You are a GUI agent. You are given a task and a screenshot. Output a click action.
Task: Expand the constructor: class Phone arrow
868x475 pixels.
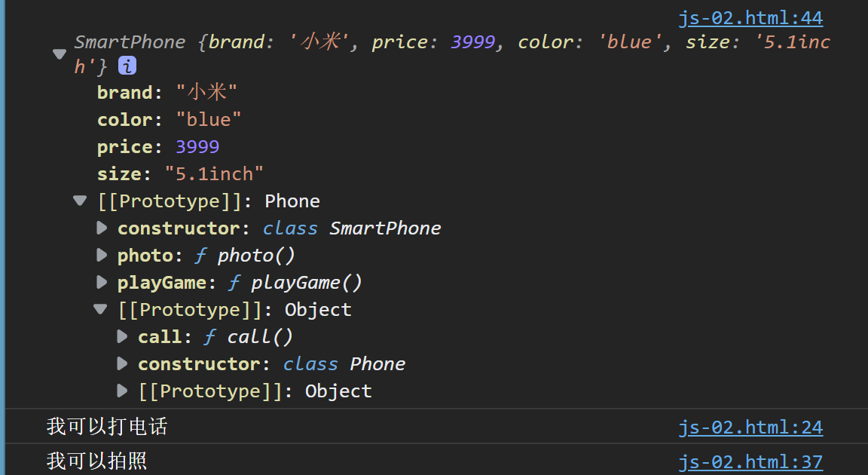[x=122, y=363]
